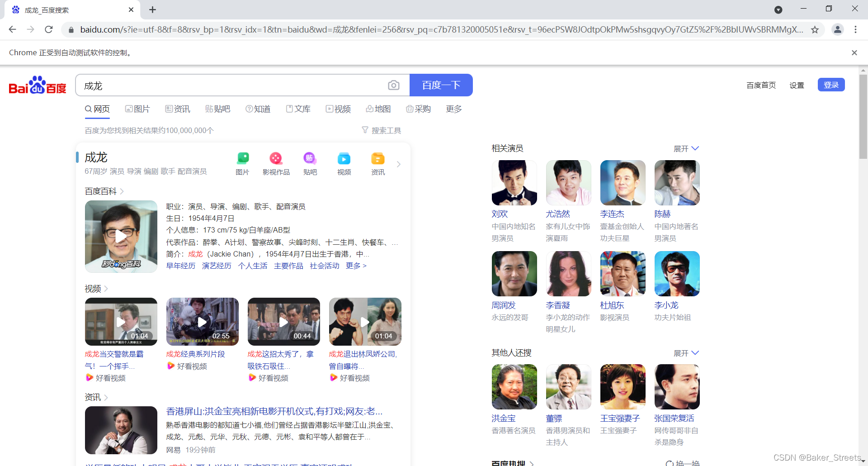Open the 影视作品 shortcut icon
The height and width of the screenshot is (466, 868).
[276, 158]
